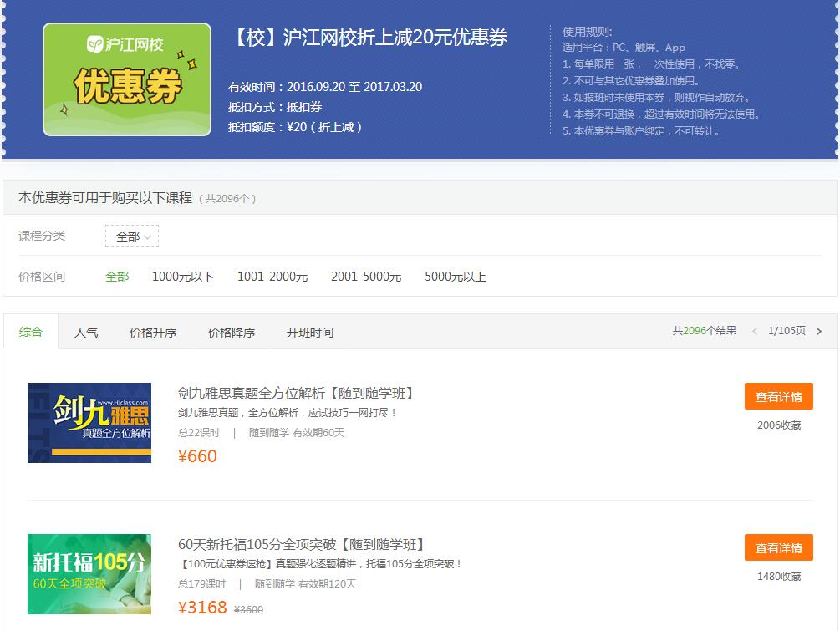Click the 随到随学 有效期120天 text
Screen dimensions: 840x631
pyautogui.click(x=305, y=584)
